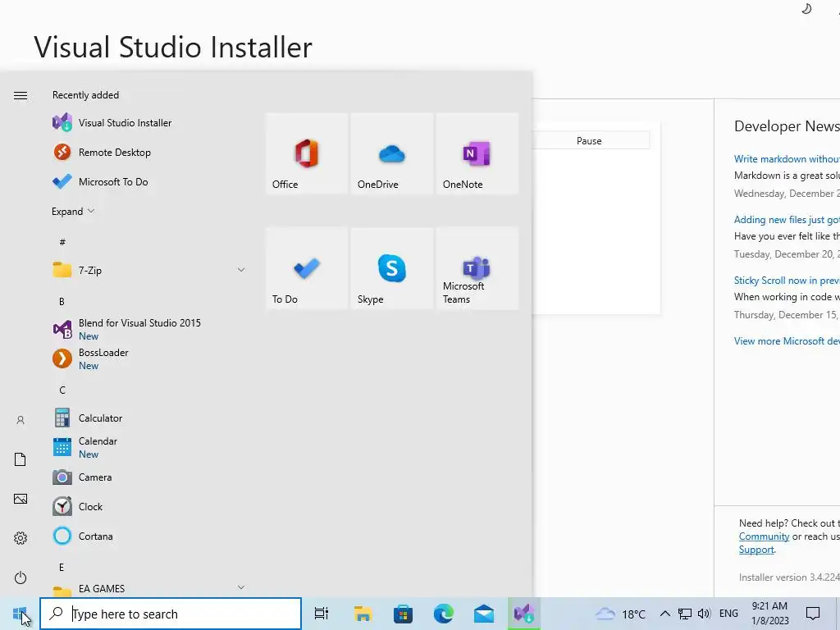Switch to Visual Studio Installer taskbar icon
Image resolution: width=840 pixels, height=630 pixels.
coord(524,614)
